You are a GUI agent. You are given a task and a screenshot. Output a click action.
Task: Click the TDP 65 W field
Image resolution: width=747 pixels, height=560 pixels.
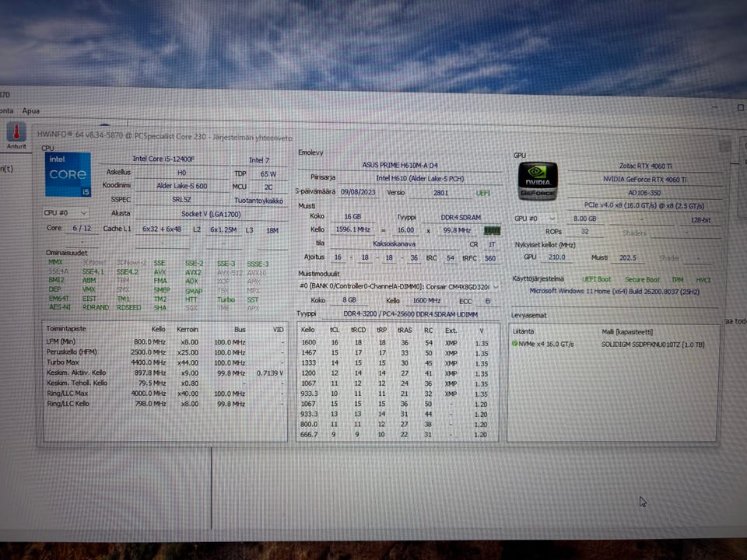[x=268, y=173]
